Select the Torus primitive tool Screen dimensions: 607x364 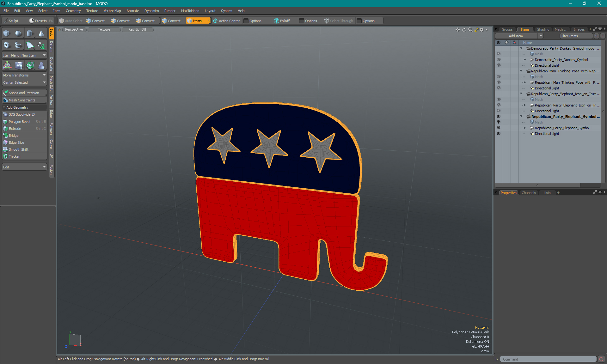pyautogui.click(x=7, y=45)
